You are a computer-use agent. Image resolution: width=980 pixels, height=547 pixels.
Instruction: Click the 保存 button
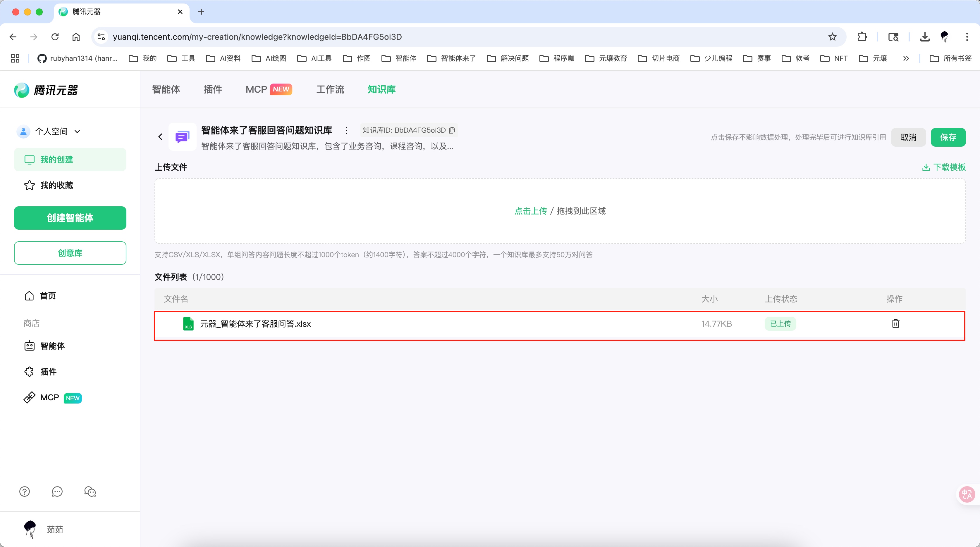click(x=948, y=137)
